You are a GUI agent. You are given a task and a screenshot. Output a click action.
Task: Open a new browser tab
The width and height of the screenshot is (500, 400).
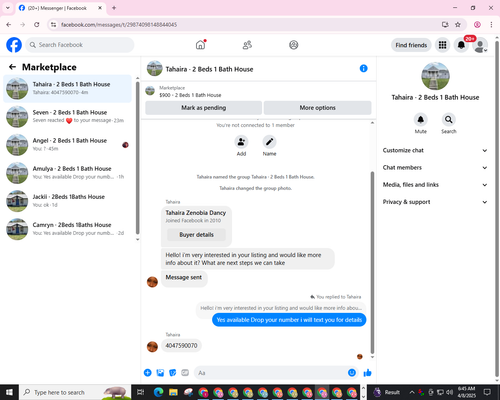(114, 8)
